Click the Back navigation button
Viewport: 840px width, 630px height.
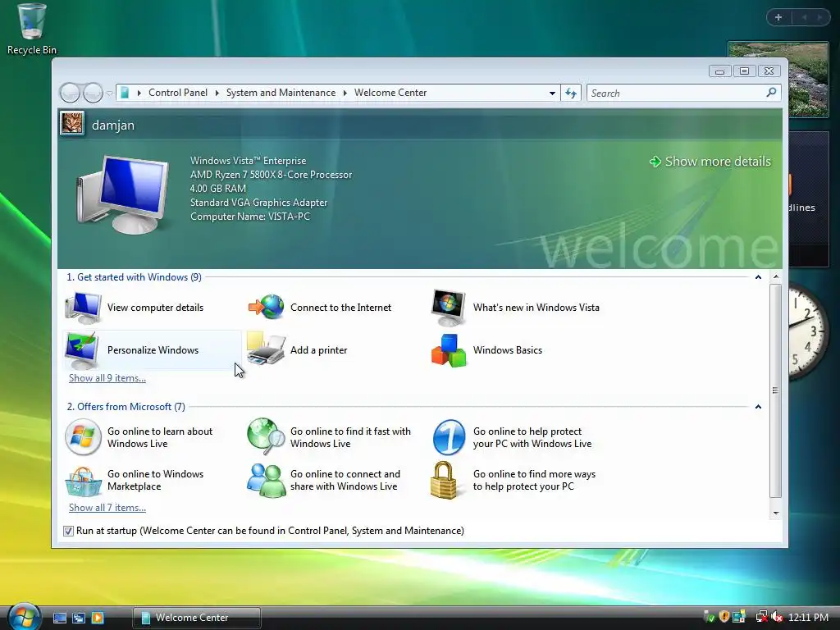click(x=70, y=93)
